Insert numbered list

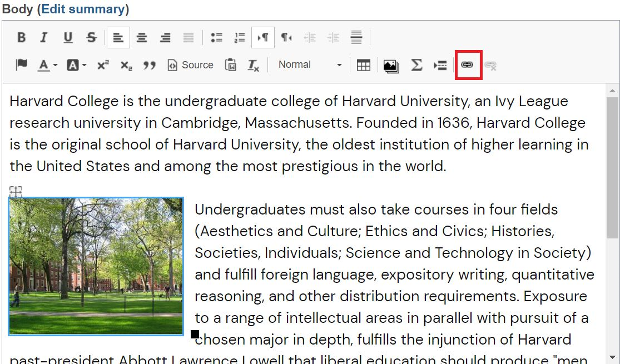click(x=240, y=38)
